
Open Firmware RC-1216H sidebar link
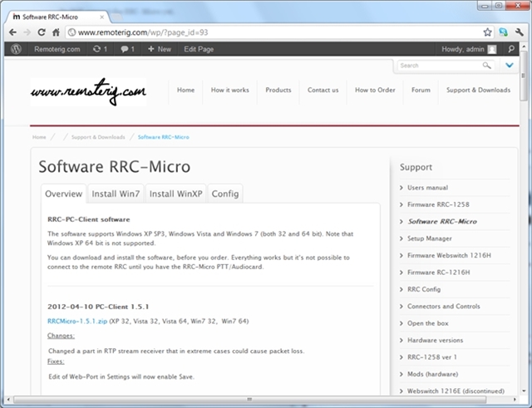pos(438,273)
